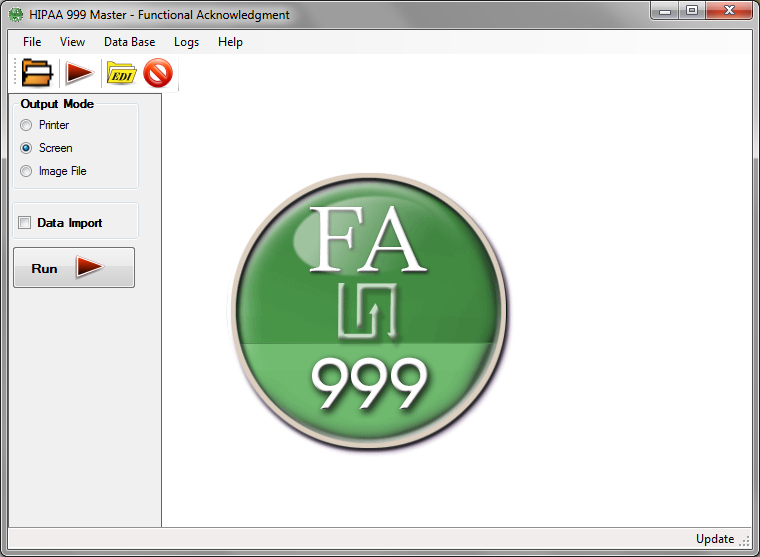Open the File menu
The width and height of the screenshot is (760, 557).
pyautogui.click(x=32, y=42)
